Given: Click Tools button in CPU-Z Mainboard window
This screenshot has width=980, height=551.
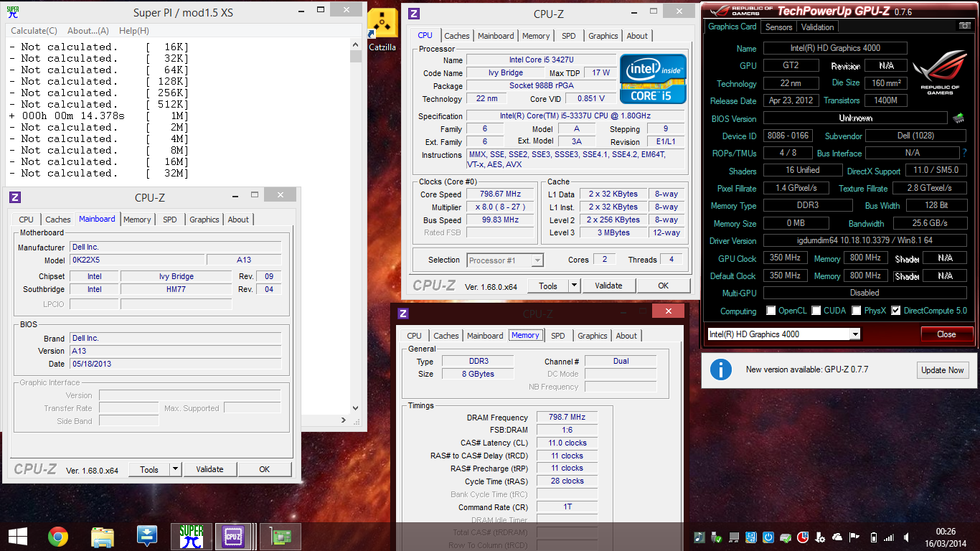Looking at the screenshot, I should [149, 469].
